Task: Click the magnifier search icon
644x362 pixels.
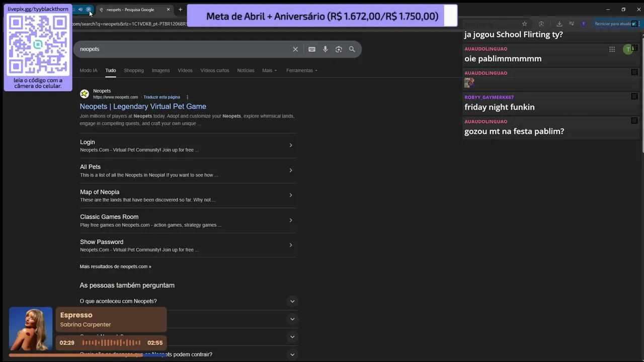Action: pyautogui.click(x=352, y=49)
